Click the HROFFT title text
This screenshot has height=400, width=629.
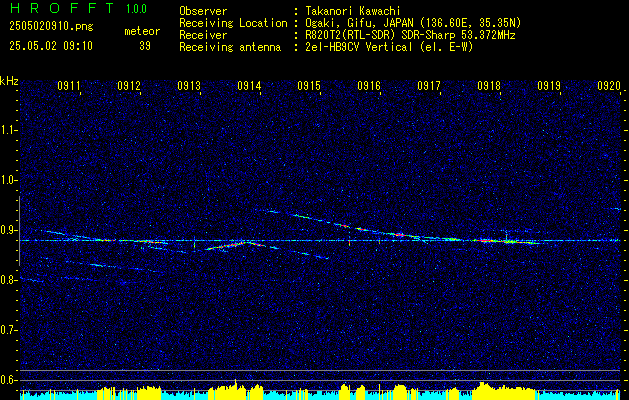[x=62, y=8]
